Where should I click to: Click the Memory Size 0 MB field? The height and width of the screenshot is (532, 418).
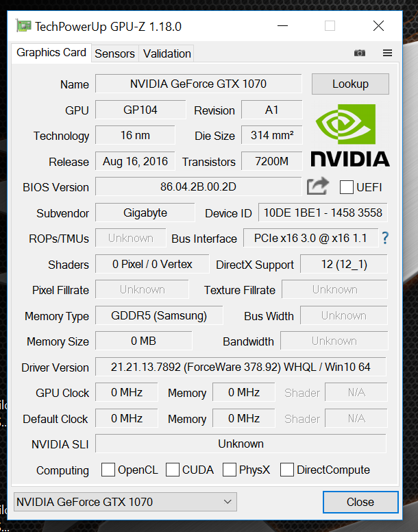(143, 341)
